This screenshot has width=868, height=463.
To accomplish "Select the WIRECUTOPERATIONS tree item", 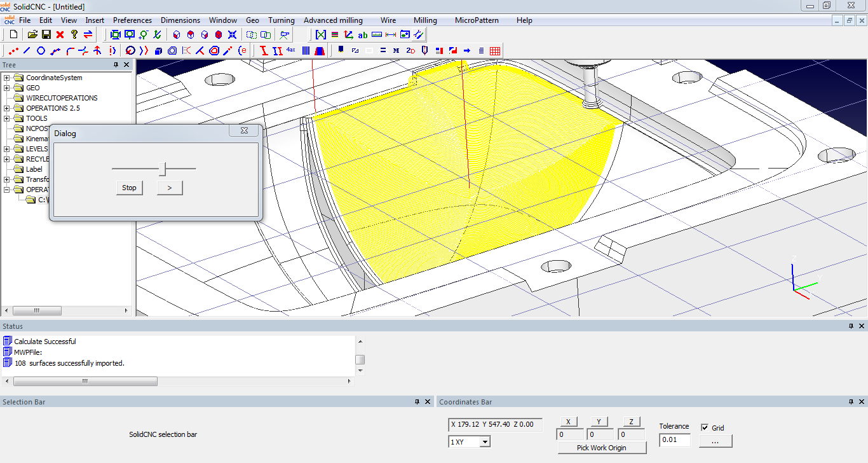I will (62, 98).
